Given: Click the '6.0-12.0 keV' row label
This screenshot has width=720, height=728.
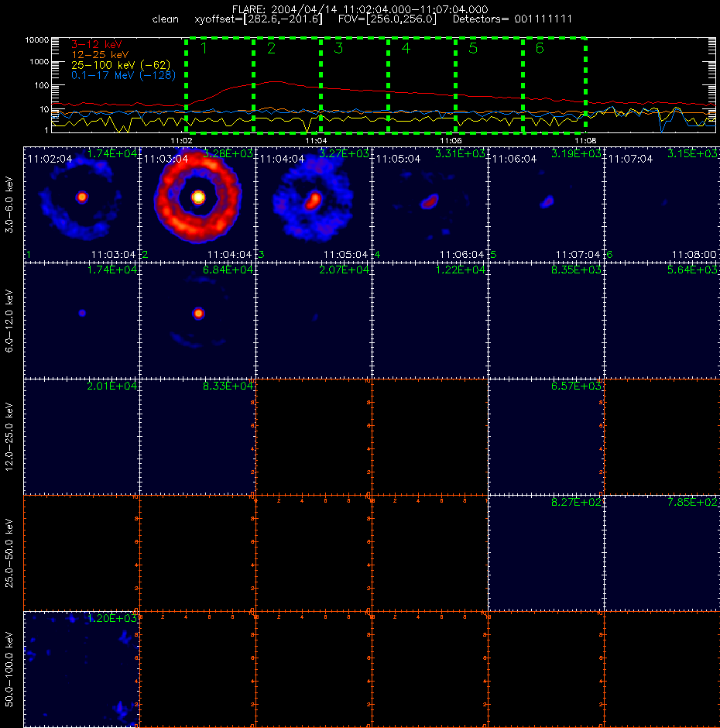Looking at the screenshot, I should [x=9, y=321].
